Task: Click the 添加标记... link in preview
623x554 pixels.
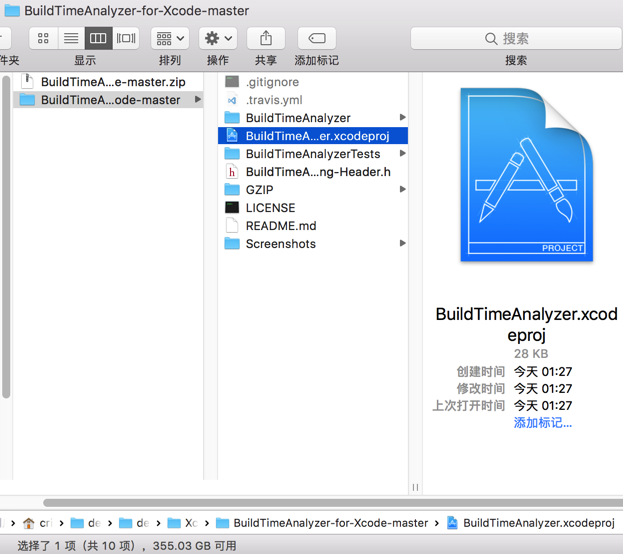Action: tap(543, 422)
